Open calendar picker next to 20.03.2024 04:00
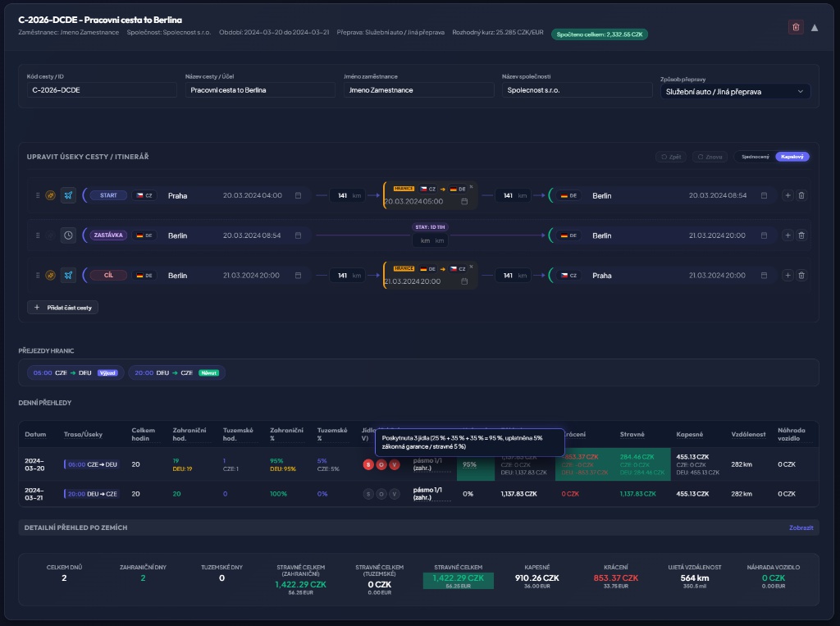Viewport: 840px width, 626px height. tap(298, 195)
